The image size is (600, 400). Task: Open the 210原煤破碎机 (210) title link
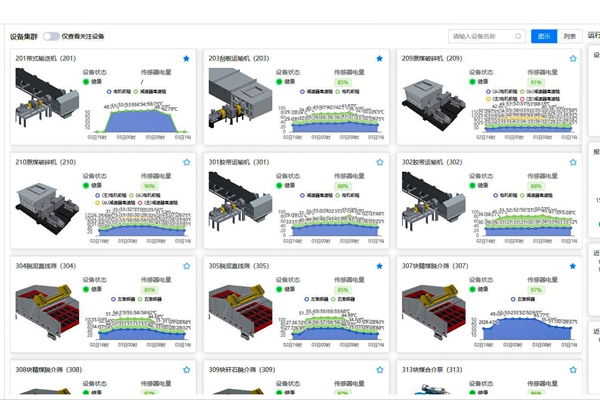(46, 162)
